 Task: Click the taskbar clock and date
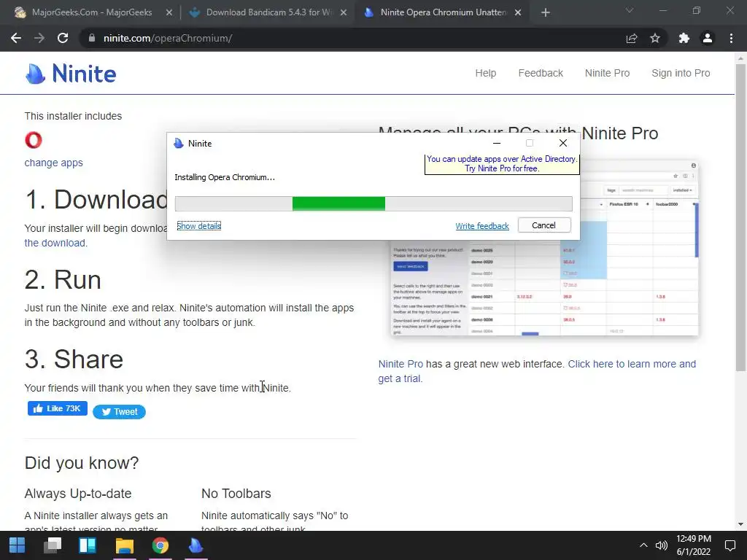point(694,545)
